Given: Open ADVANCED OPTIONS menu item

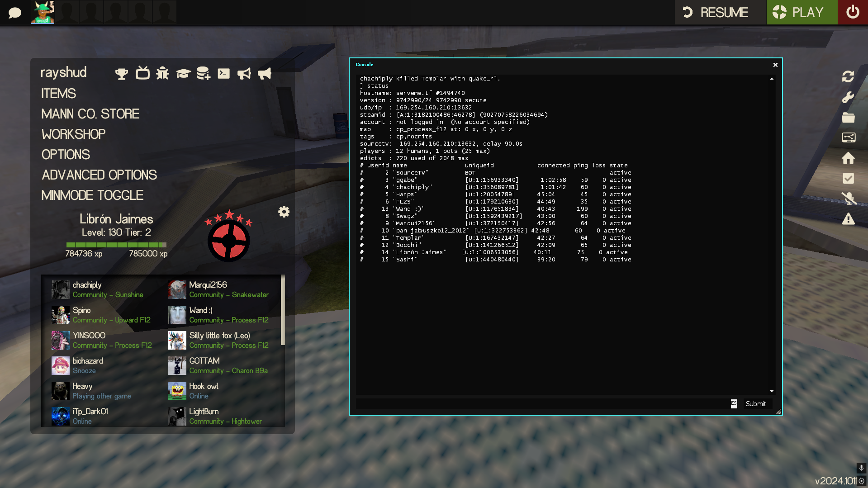Looking at the screenshot, I should pos(99,175).
